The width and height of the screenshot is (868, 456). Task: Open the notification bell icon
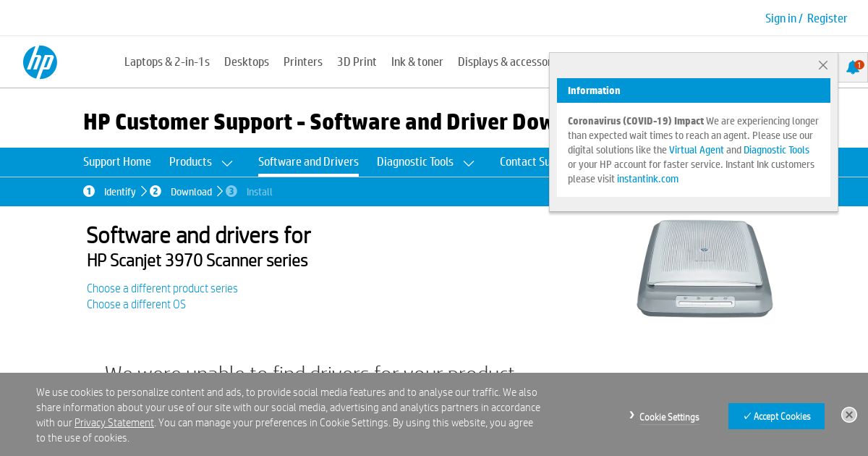pos(854,67)
